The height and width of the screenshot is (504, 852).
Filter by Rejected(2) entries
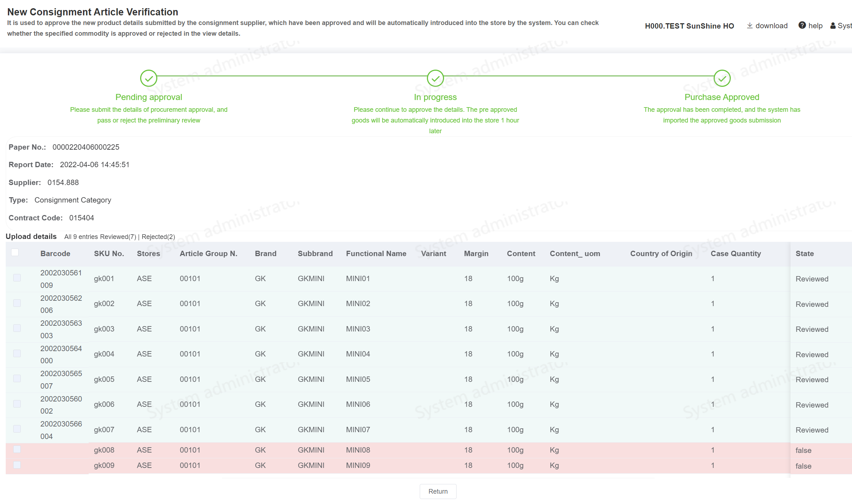click(x=158, y=237)
